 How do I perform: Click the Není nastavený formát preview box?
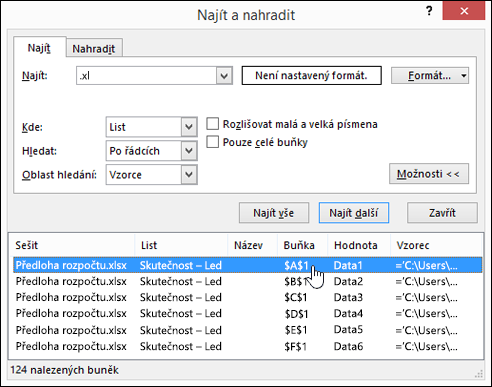click(x=311, y=75)
